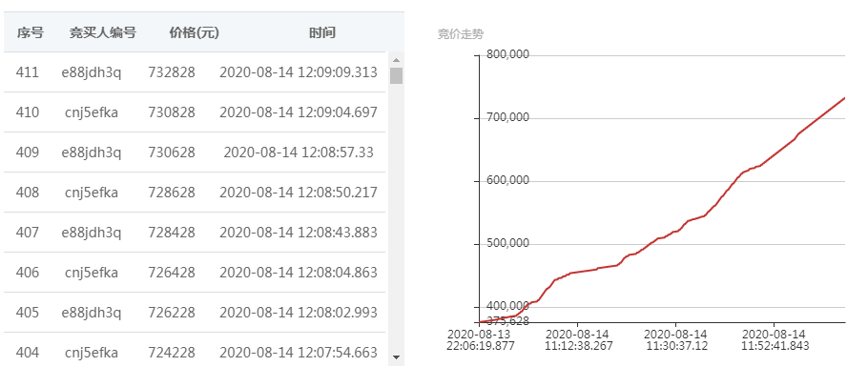Select bid row number 405

point(196,313)
